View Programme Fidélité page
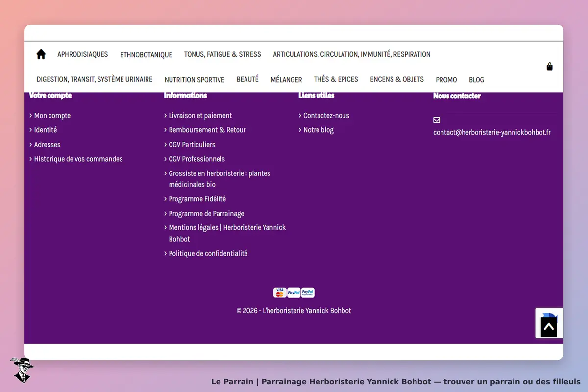The image size is (588, 392). click(x=197, y=199)
